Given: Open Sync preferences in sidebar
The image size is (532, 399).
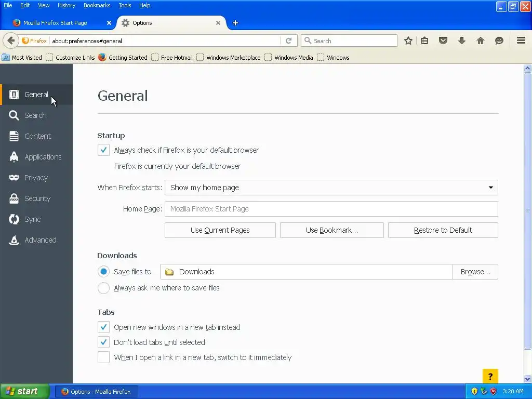Looking at the screenshot, I should coord(36,219).
